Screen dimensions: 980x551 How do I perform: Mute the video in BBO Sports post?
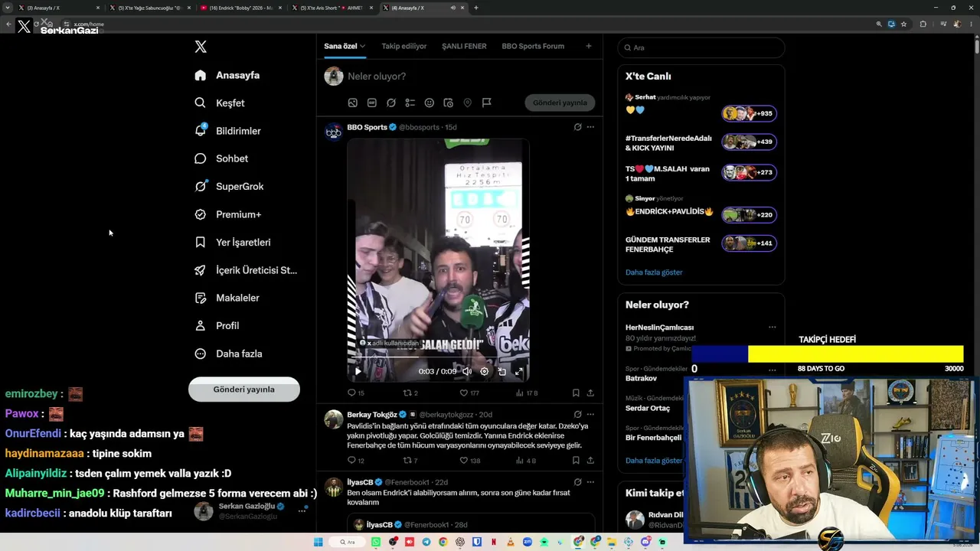coord(466,371)
